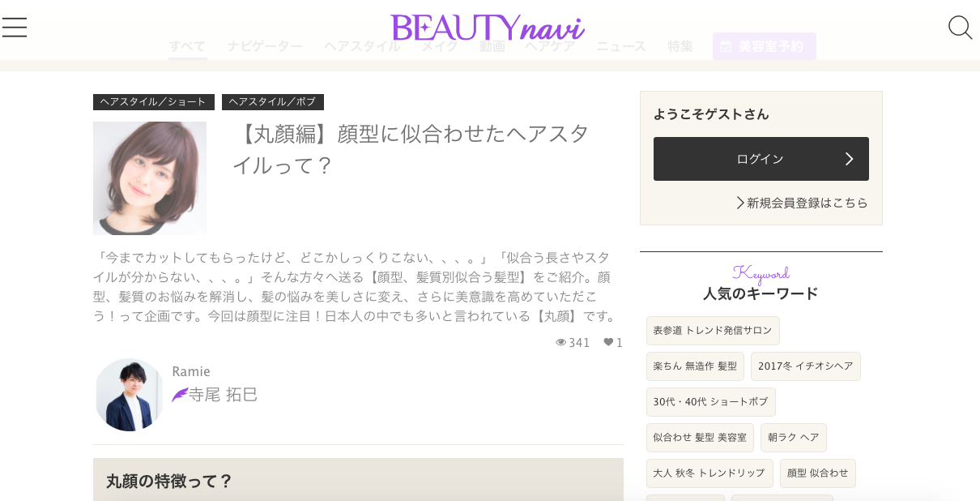980x501 pixels.
Task: Open the hamburger menu icon
Action: (15, 28)
